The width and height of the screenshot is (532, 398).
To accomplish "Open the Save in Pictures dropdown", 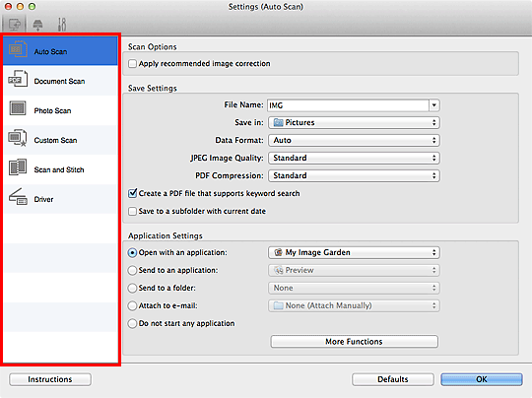I will click(x=354, y=122).
